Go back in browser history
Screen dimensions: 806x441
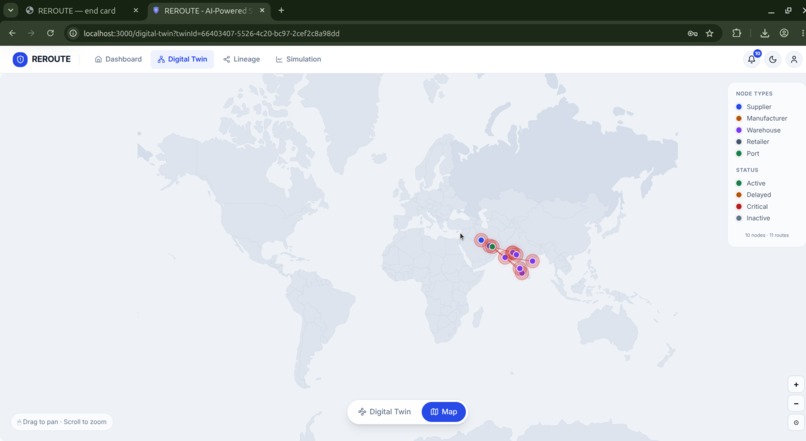click(x=12, y=33)
